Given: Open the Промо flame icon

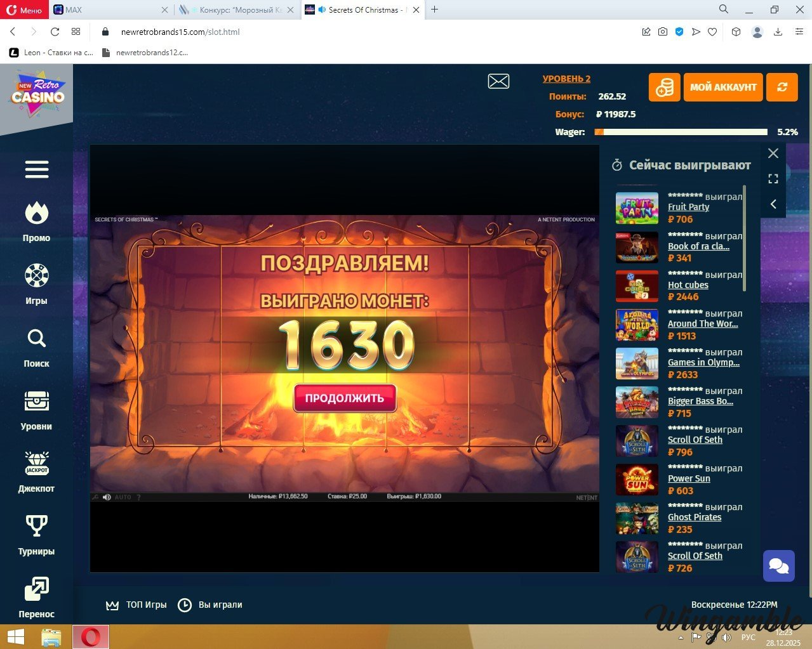Looking at the screenshot, I should point(36,214).
